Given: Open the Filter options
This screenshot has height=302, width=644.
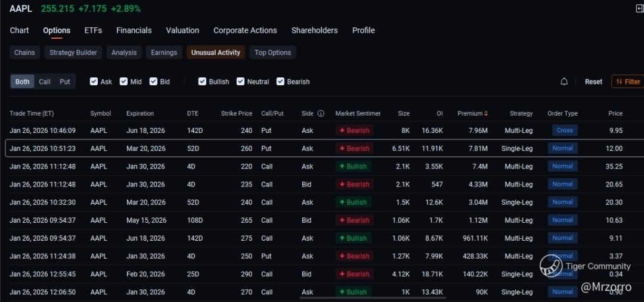Looking at the screenshot, I should coord(628,82).
